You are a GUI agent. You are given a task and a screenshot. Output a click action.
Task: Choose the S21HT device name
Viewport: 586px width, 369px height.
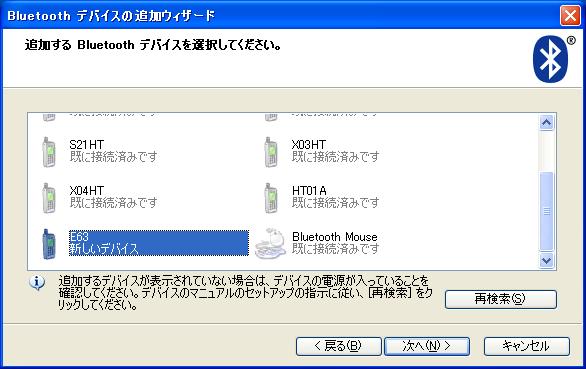[87, 144]
